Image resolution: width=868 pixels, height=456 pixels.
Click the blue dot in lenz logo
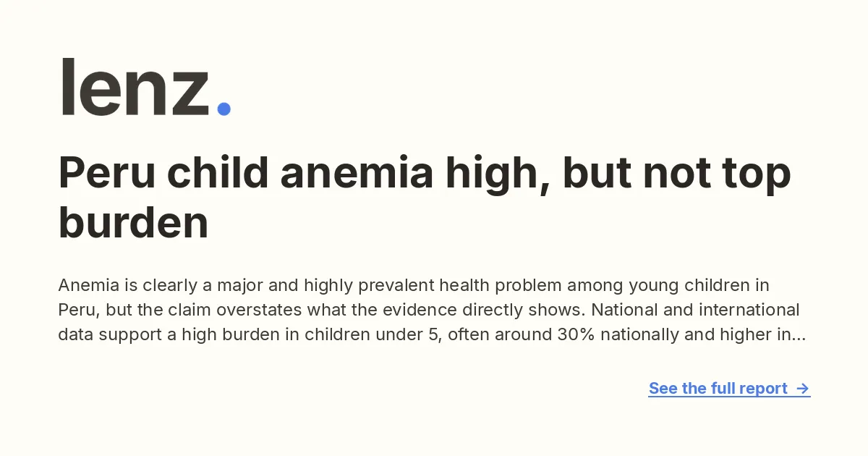point(224,109)
